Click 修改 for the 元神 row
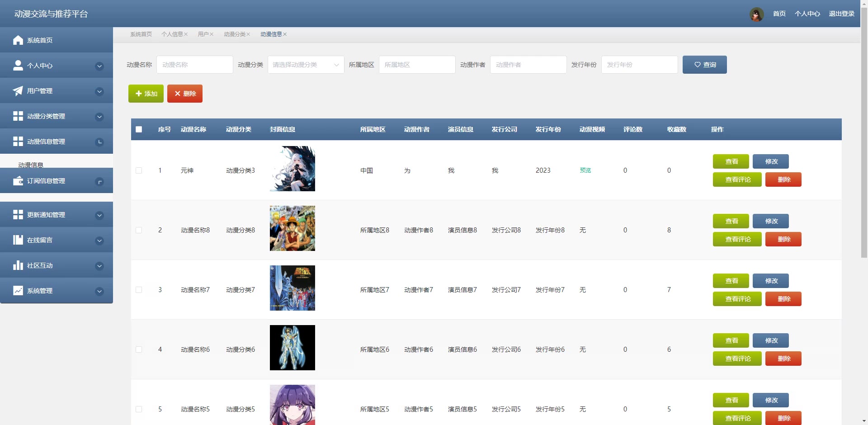 pos(771,161)
